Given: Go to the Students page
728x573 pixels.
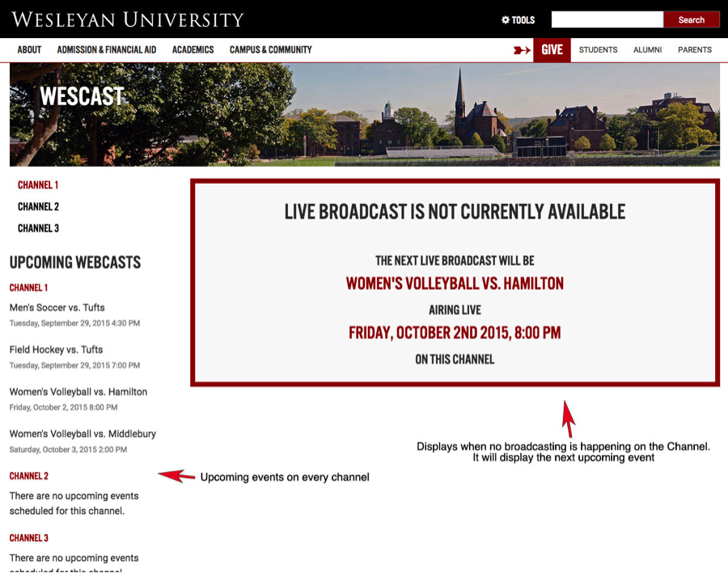Looking at the screenshot, I should click(598, 49).
